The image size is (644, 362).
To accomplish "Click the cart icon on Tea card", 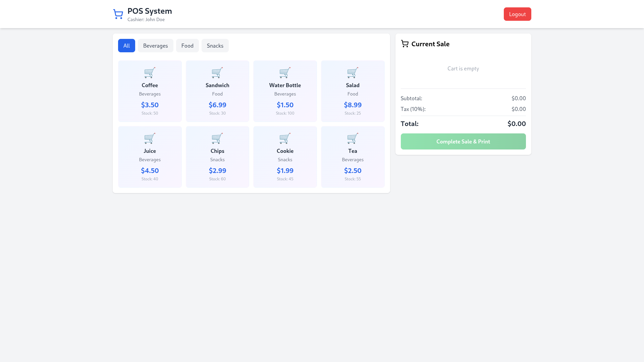I will coord(353,138).
